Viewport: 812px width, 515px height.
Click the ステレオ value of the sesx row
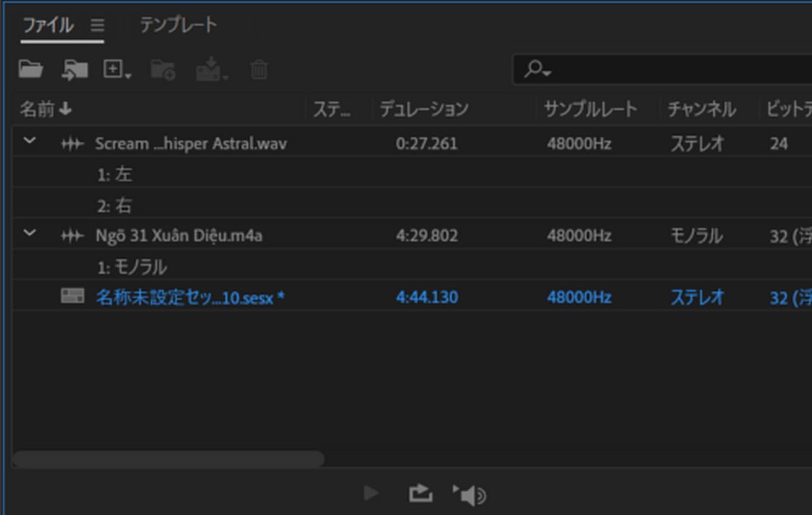click(697, 297)
